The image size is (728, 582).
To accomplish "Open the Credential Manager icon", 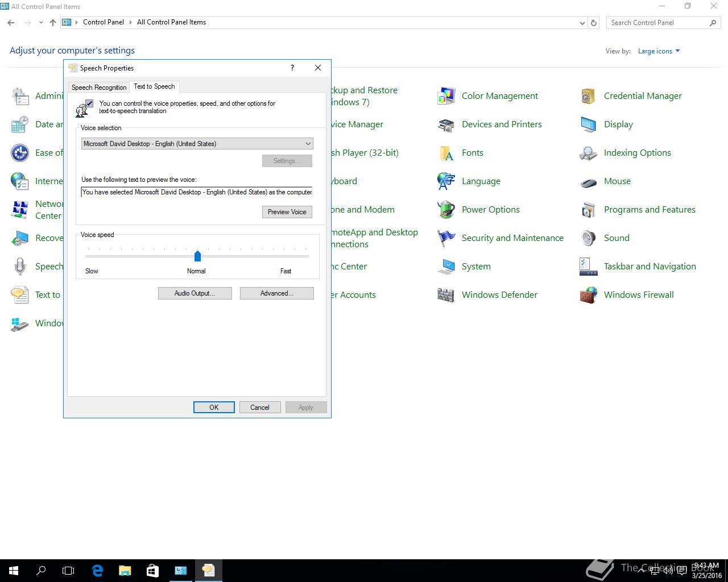I will coord(589,96).
